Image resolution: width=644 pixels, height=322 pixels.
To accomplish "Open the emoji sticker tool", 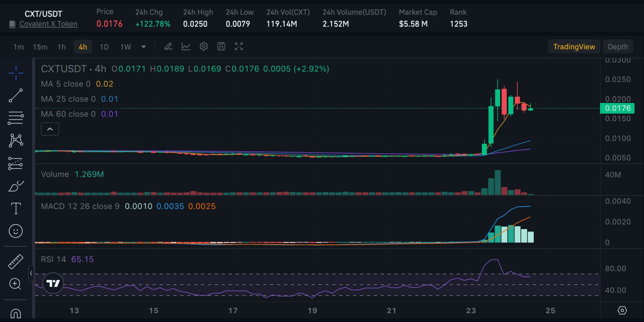I will pyautogui.click(x=16, y=231).
